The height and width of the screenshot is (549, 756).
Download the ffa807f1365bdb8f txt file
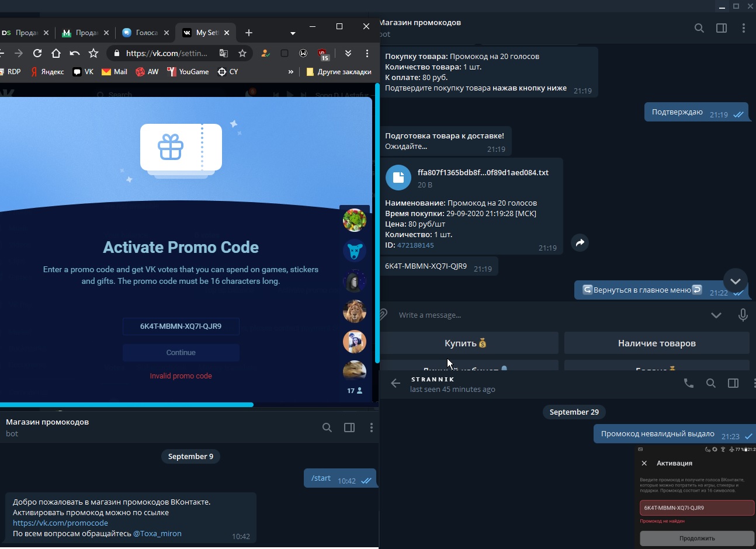tap(398, 178)
